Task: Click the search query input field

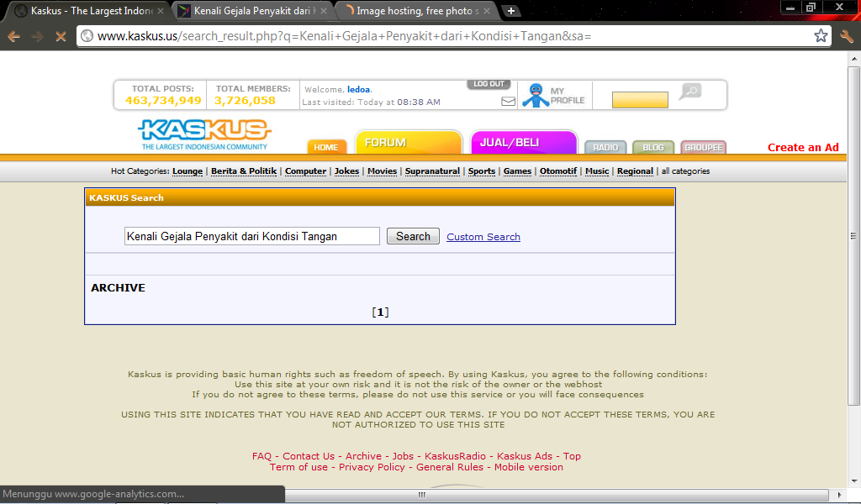Action: pyautogui.click(x=252, y=236)
